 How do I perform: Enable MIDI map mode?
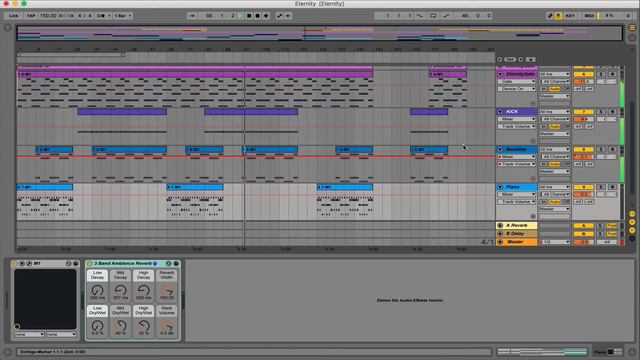tap(589, 16)
